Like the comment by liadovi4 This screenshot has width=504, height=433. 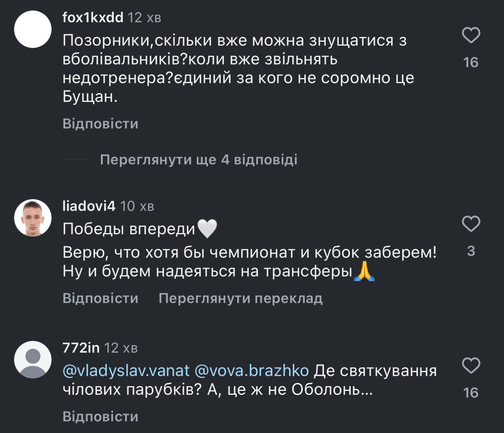click(471, 224)
